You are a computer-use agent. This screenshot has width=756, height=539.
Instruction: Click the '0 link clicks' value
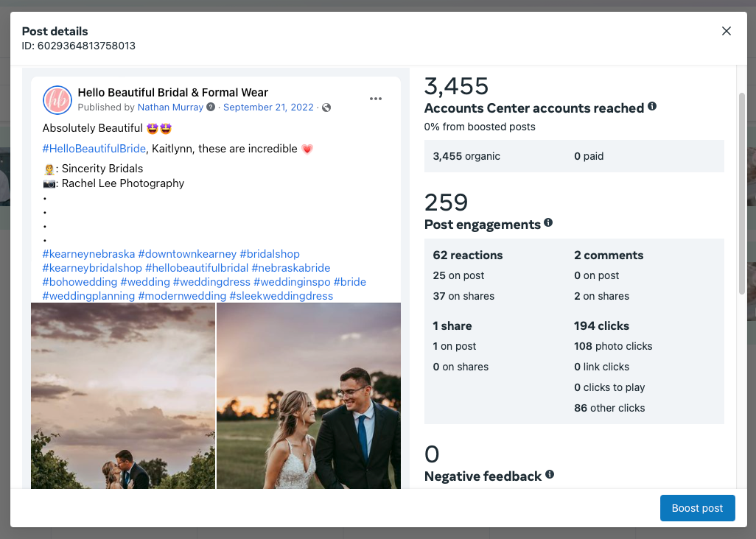point(601,367)
